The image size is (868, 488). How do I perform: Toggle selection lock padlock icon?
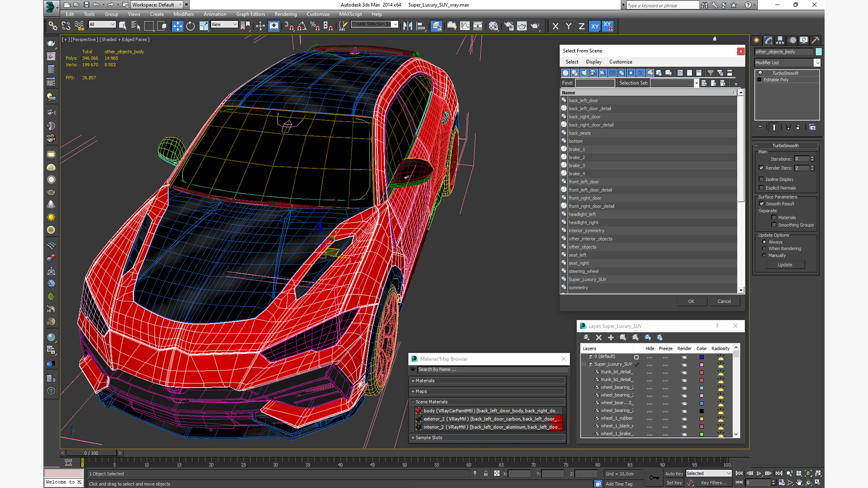486,474
